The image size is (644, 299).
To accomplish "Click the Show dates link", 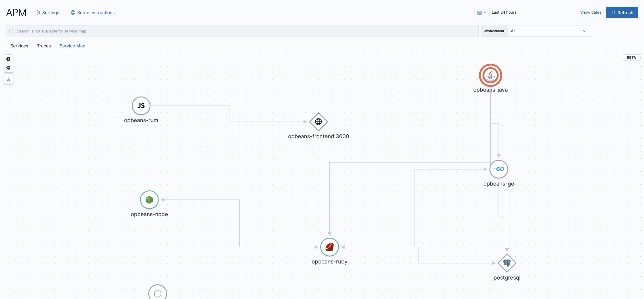I will [590, 12].
